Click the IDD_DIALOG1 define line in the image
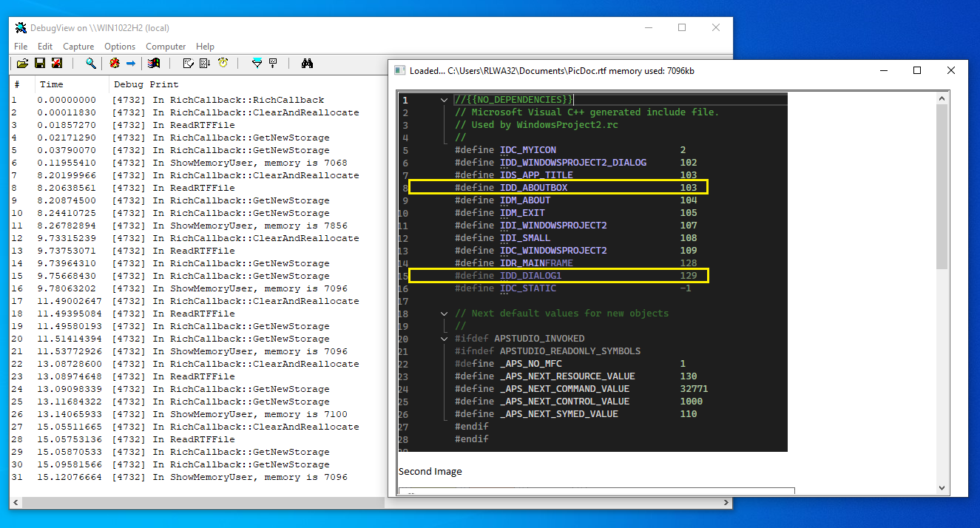The height and width of the screenshot is (528, 980). (x=559, y=275)
